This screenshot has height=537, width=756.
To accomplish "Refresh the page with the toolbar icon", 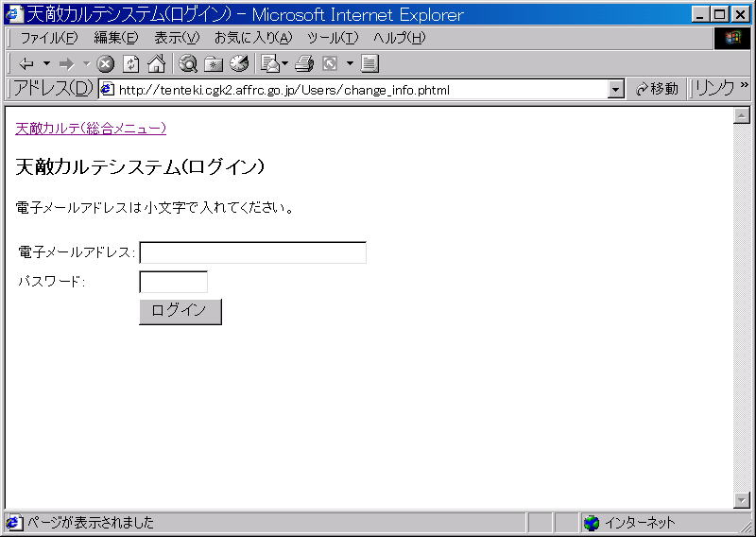I will click(131, 64).
